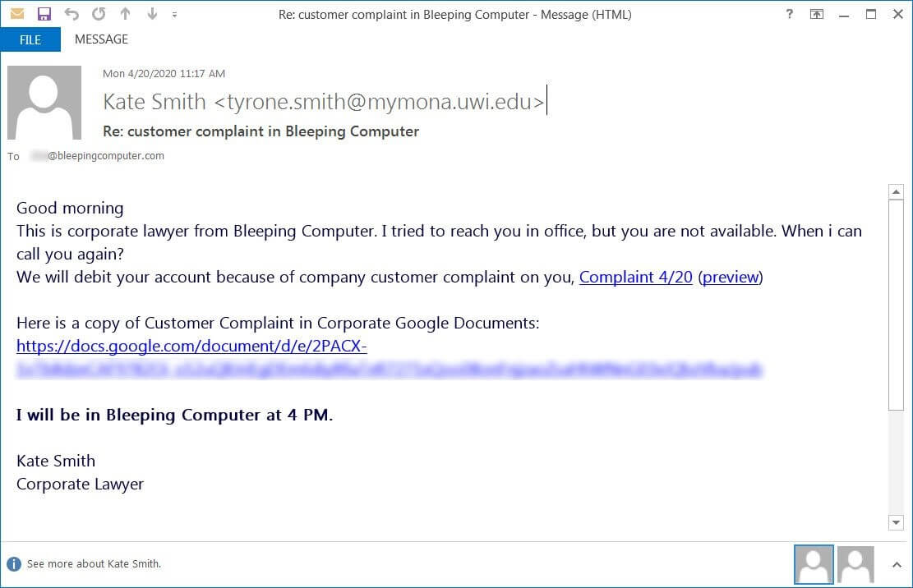Go to previous item with up arrow
The width and height of the screenshot is (913, 588).
(x=125, y=13)
